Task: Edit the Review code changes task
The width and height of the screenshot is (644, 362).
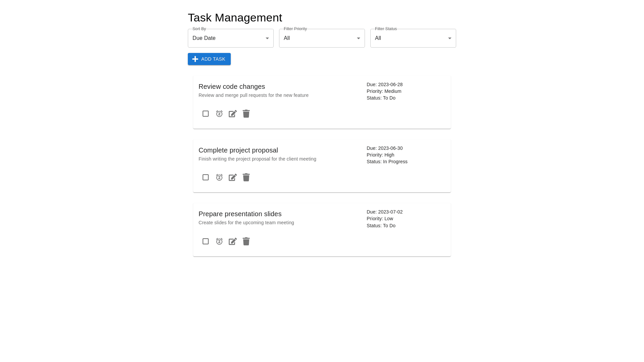Action: (x=233, y=114)
